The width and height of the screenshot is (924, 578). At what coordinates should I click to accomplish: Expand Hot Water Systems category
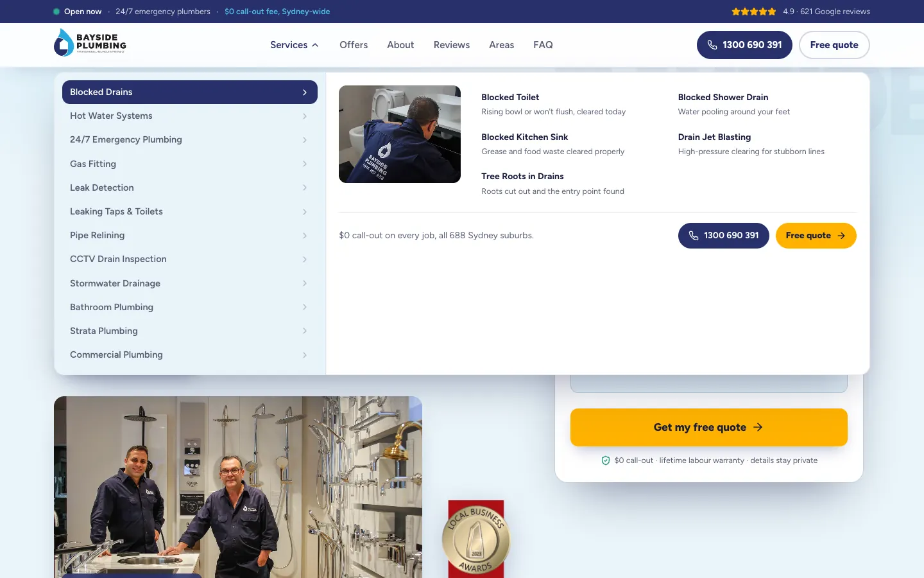click(190, 116)
